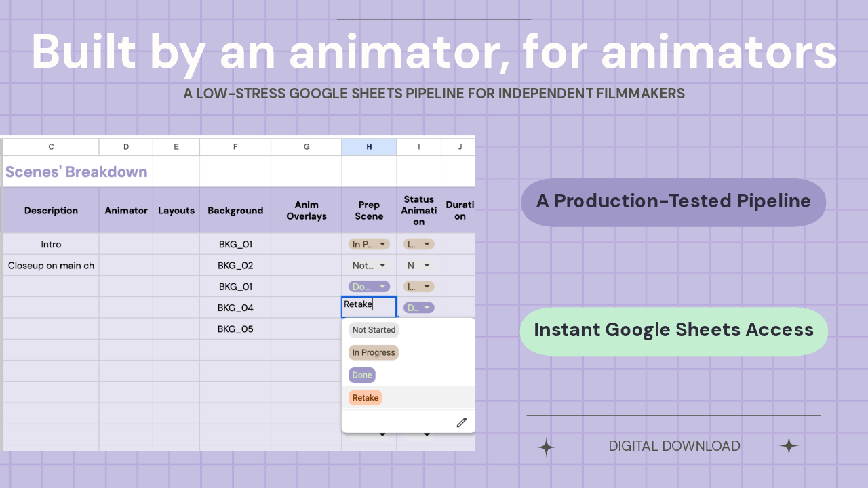Choose the Not Started option
The width and height of the screenshot is (868, 488).
374,330
